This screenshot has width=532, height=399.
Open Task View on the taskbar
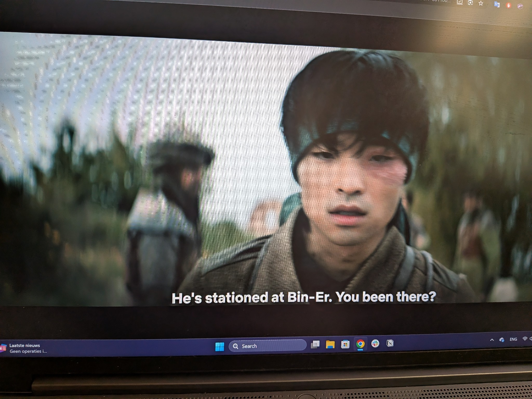315,344
